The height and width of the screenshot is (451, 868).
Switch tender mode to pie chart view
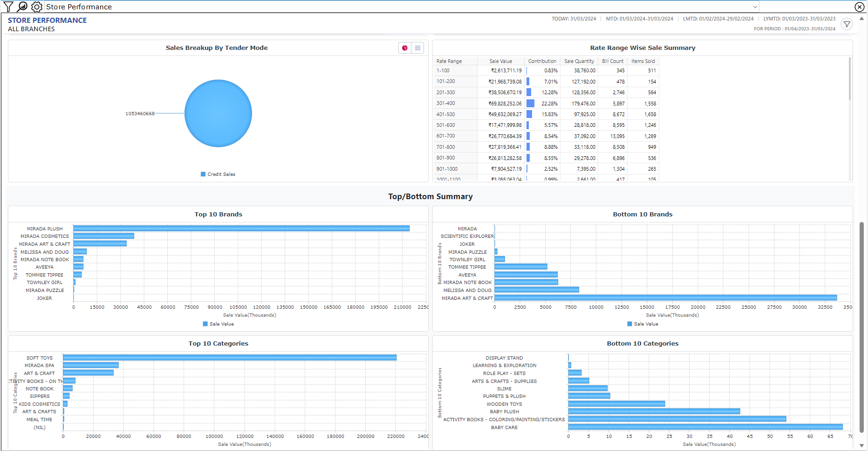(405, 48)
